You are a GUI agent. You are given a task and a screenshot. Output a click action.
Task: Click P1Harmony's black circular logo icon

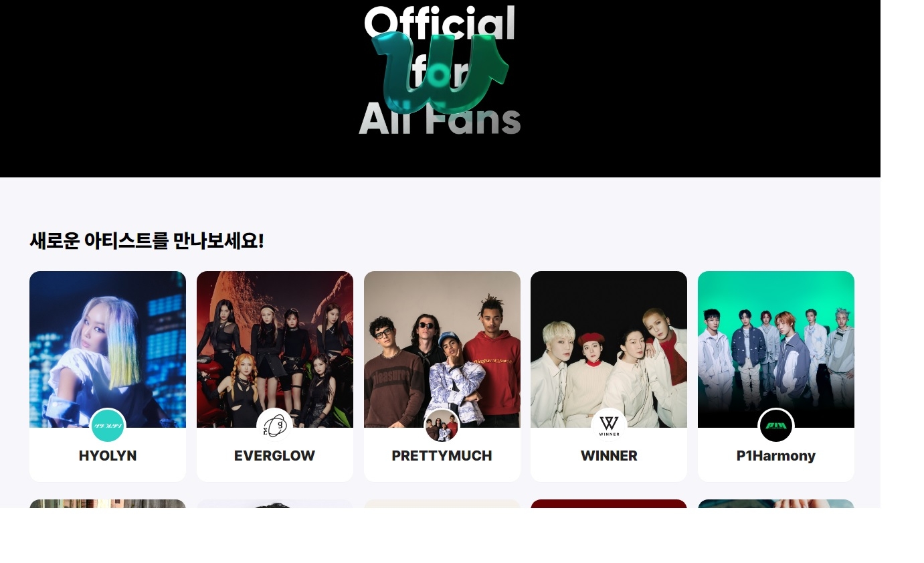pyautogui.click(x=776, y=425)
